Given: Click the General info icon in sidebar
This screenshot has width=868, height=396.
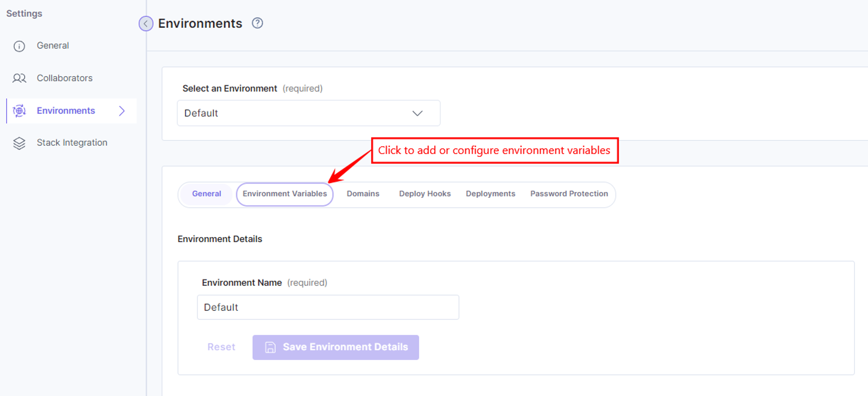Looking at the screenshot, I should (19, 46).
